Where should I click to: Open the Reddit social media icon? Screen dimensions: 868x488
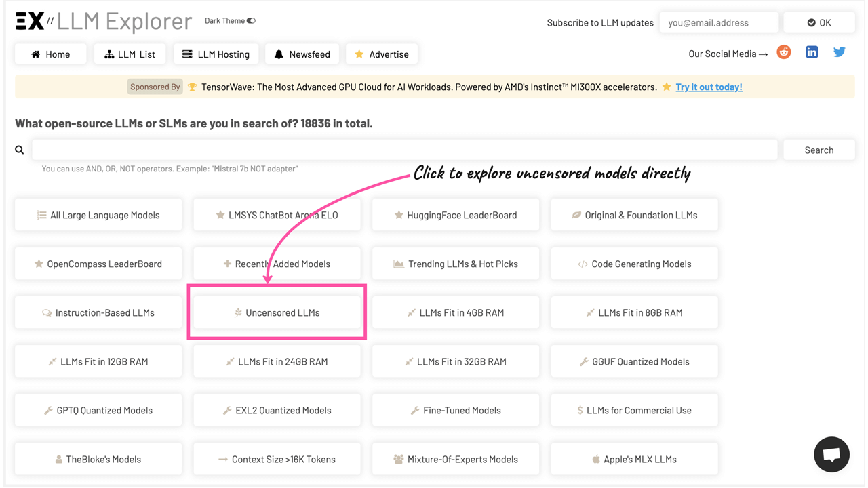(x=784, y=53)
